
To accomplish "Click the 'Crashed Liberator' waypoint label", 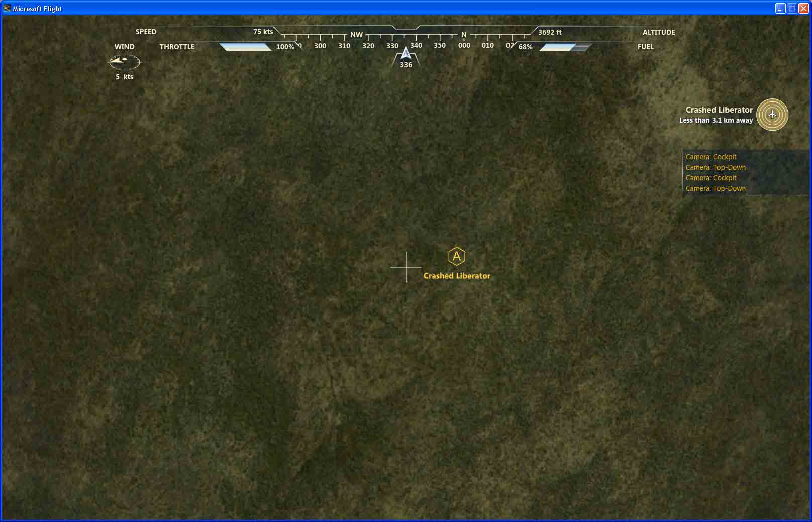I will [x=457, y=276].
